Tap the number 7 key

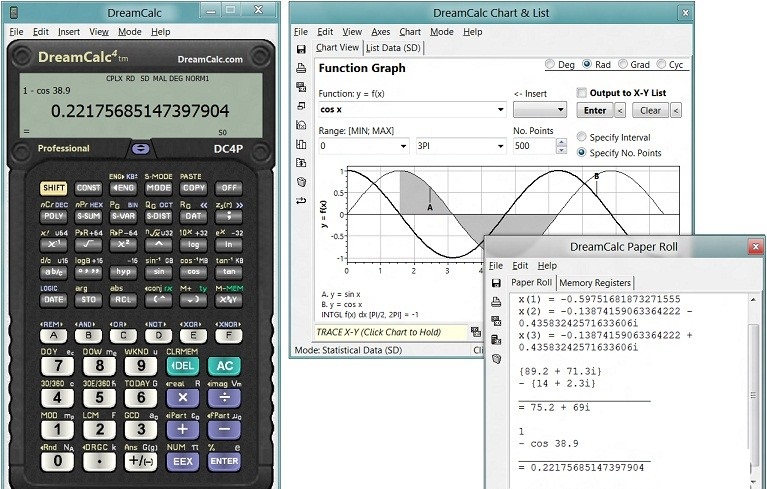click(x=57, y=366)
